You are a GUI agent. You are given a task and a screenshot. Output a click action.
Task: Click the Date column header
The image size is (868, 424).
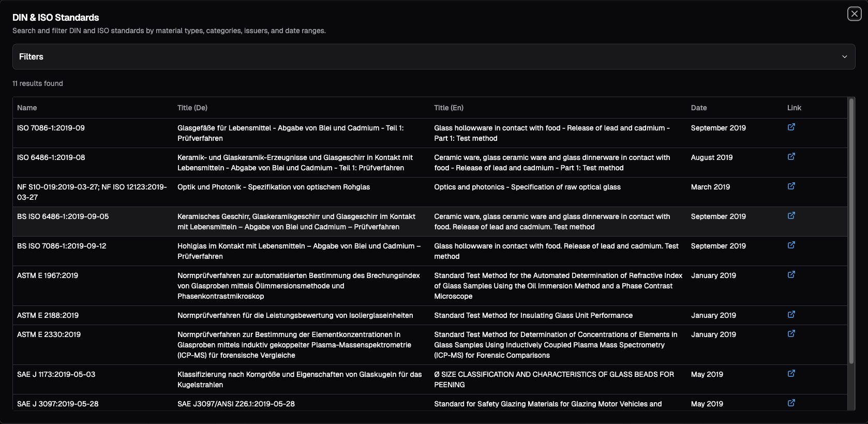pyautogui.click(x=698, y=108)
